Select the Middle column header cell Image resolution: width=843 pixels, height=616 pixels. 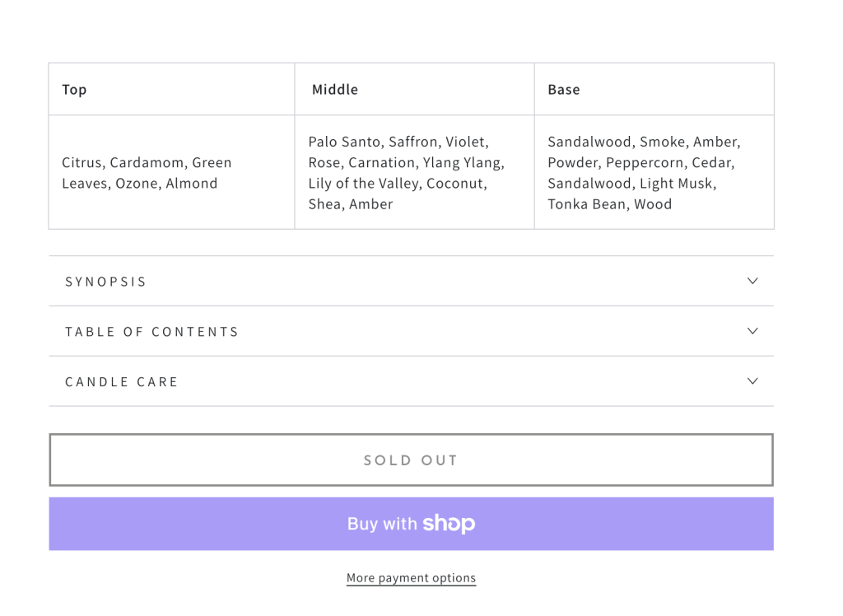coord(335,90)
